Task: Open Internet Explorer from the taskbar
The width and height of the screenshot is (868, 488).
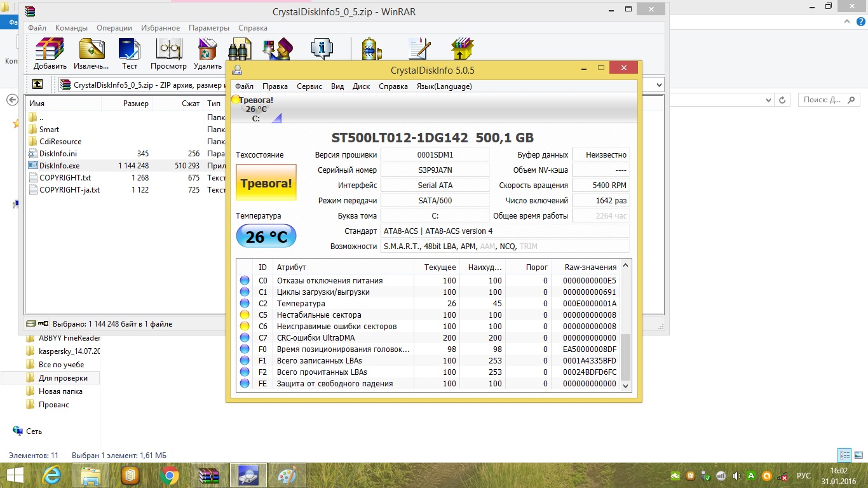Action: tap(51, 475)
